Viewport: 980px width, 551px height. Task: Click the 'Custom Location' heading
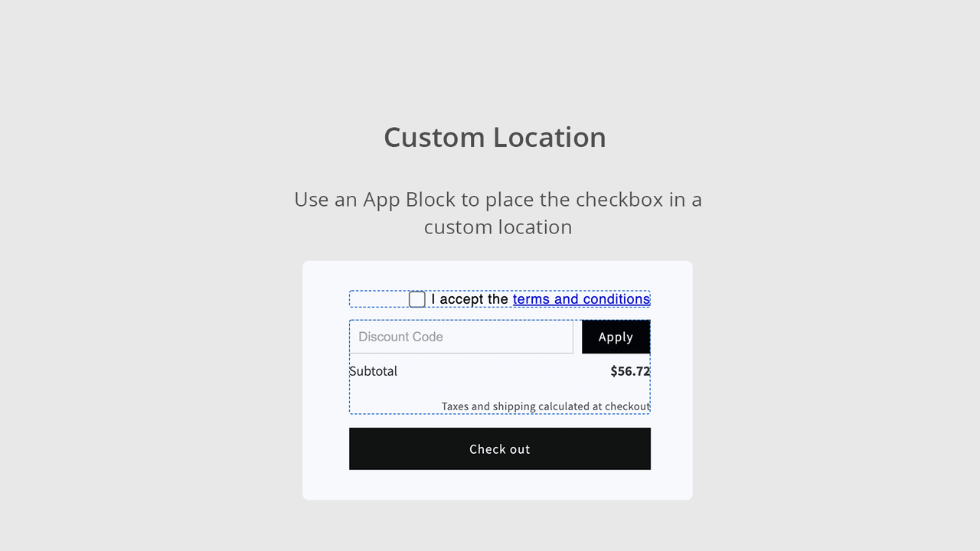(495, 137)
